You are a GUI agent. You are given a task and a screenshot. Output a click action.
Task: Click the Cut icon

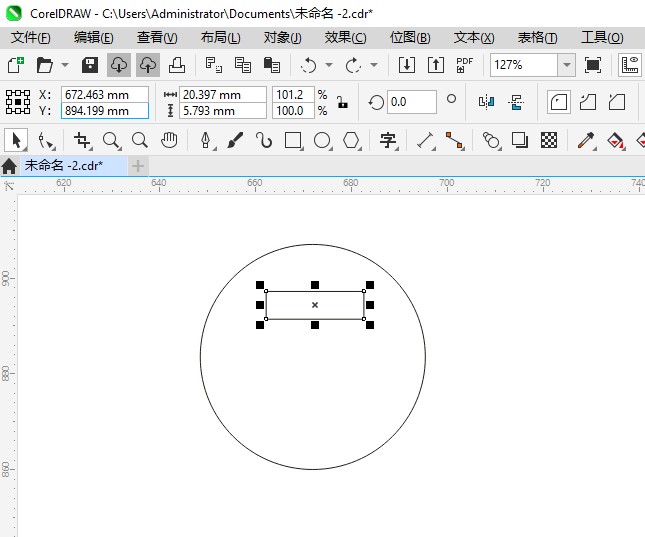[213, 65]
